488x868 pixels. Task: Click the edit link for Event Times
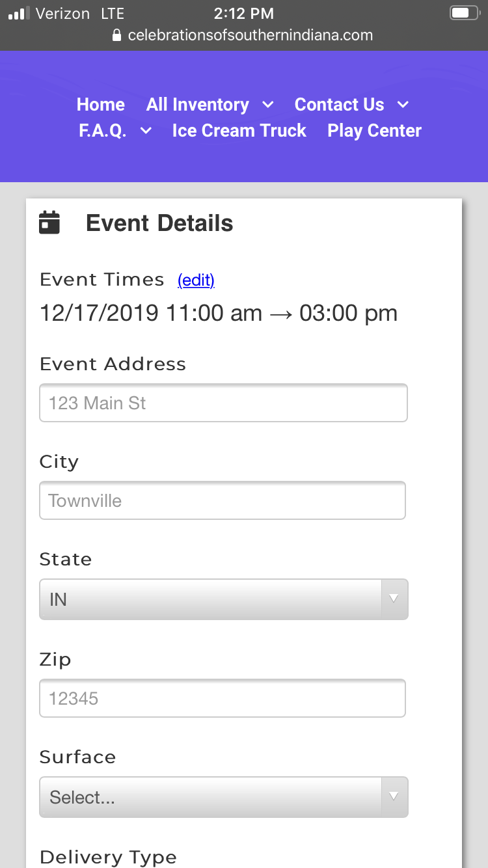point(196,280)
